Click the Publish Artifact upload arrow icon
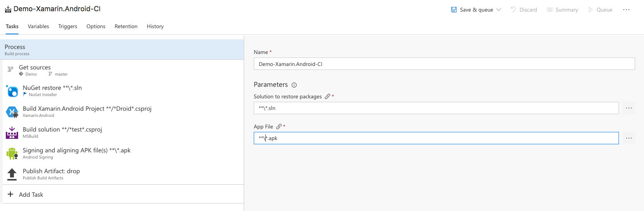This screenshot has width=644, height=211. [x=12, y=174]
